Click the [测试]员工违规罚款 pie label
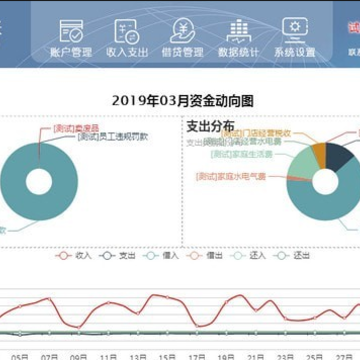360x360 pixels. point(113,137)
